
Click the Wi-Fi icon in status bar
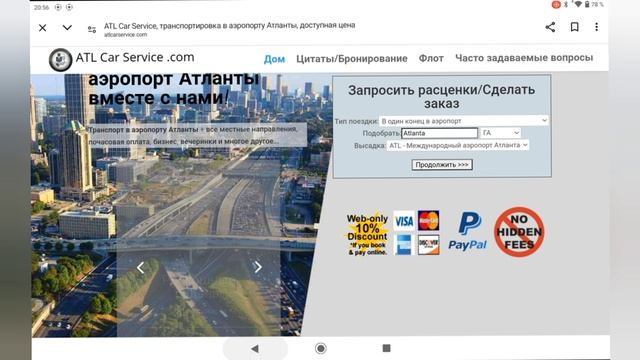pos(578,4)
